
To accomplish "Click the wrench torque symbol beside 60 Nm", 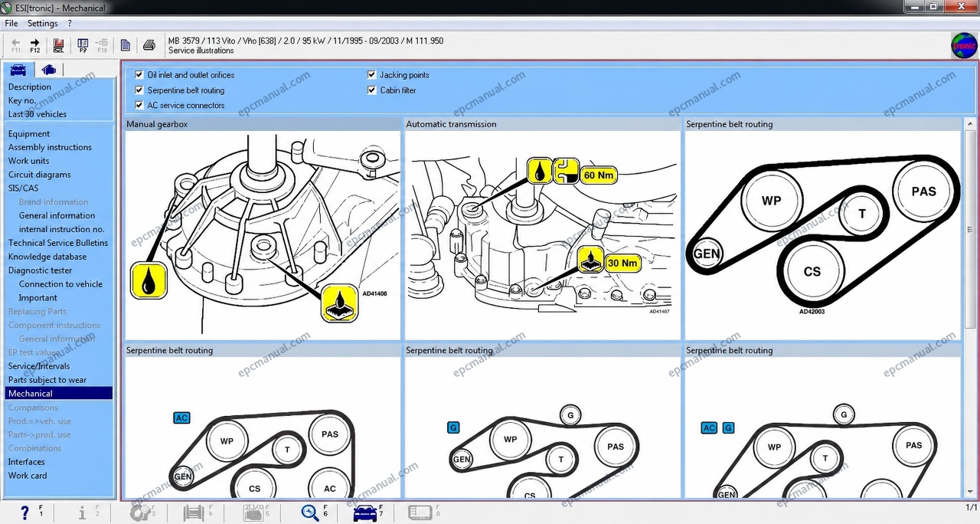I will [x=567, y=171].
